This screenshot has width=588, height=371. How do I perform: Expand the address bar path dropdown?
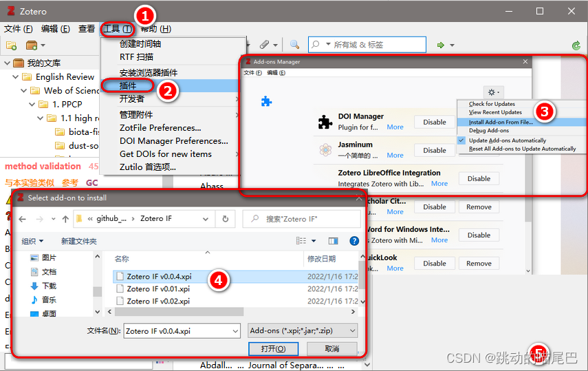(206, 219)
